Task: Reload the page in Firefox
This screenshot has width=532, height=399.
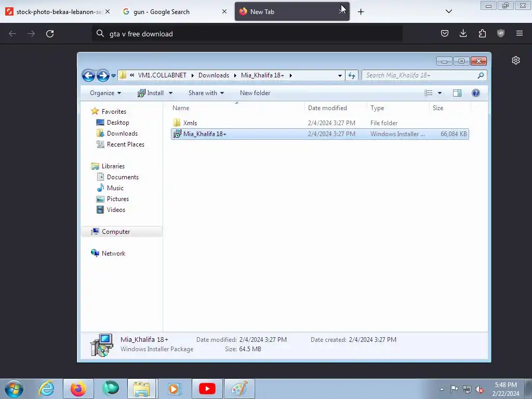Action: 50,34
